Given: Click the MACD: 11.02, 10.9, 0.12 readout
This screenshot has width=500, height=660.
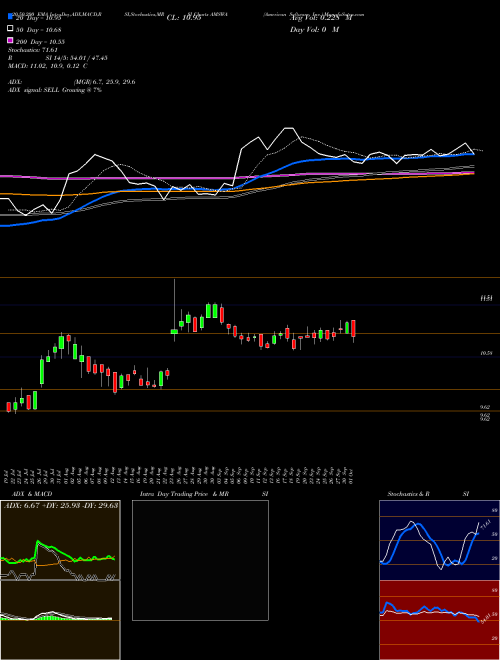Looking at the screenshot, I should (x=48, y=66).
